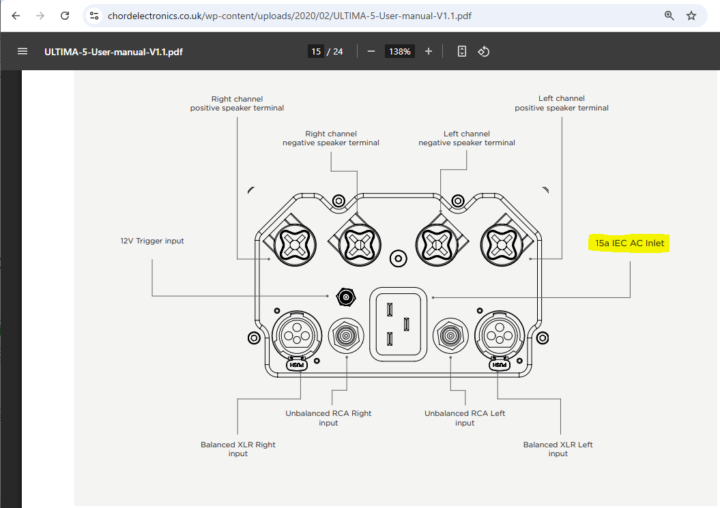Click the 138% zoom level field
Viewport: 720px width, 508px height.
tap(401, 52)
